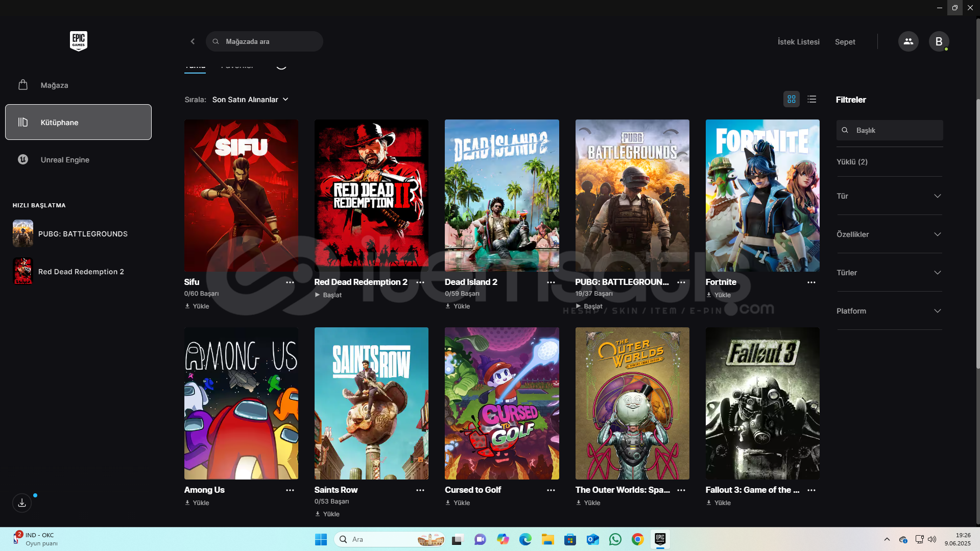The height and width of the screenshot is (551, 980).
Task: Click Yükle under Sifu
Action: tap(197, 306)
